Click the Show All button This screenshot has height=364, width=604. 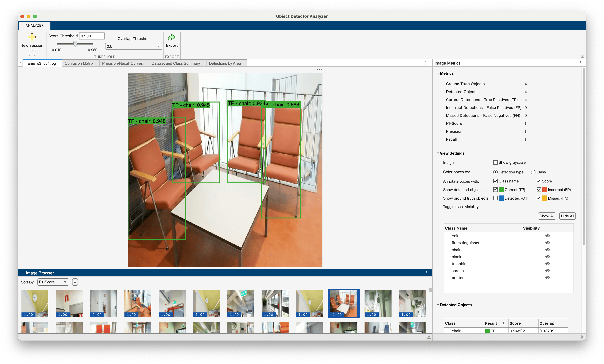coord(547,216)
